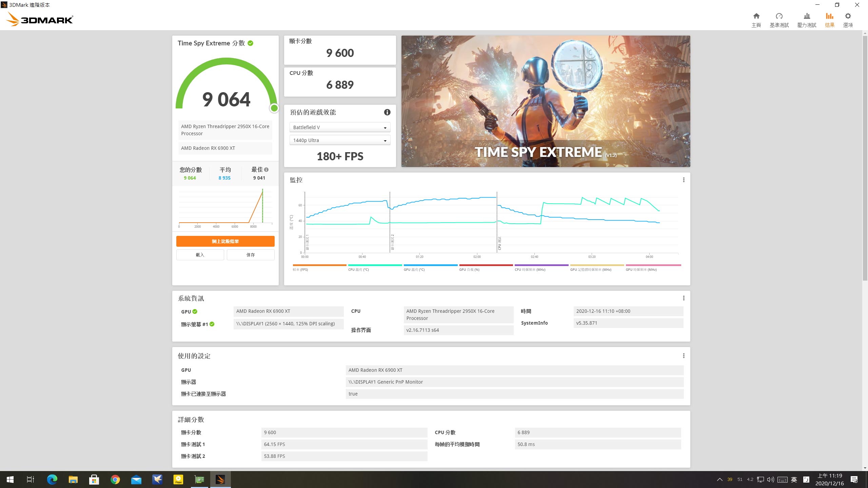Open the notification center icon
868x488 pixels.
pos(854,480)
